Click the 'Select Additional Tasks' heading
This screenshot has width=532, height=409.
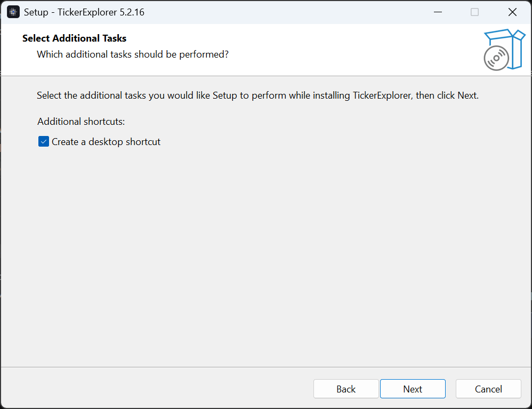click(74, 38)
